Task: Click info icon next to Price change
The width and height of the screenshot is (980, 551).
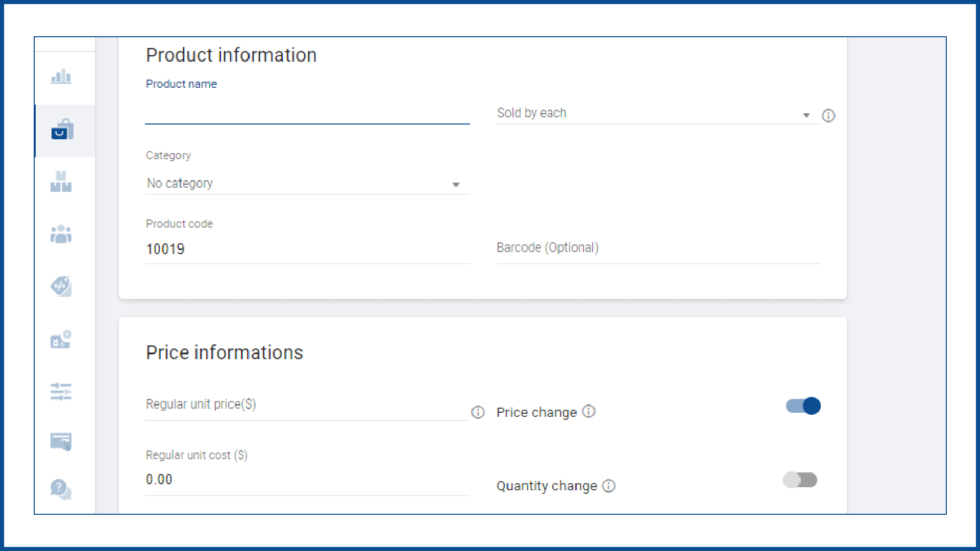Action: [x=589, y=411]
